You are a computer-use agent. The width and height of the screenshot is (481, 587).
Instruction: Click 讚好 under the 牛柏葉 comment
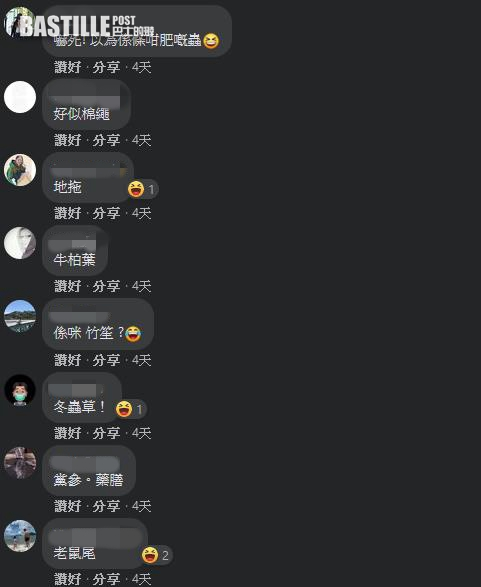68,286
